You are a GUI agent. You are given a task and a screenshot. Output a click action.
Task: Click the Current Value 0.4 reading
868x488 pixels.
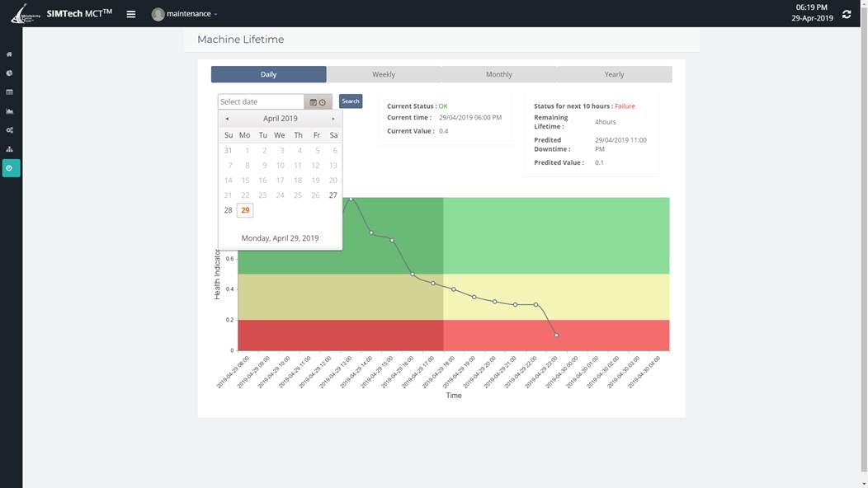click(x=443, y=131)
